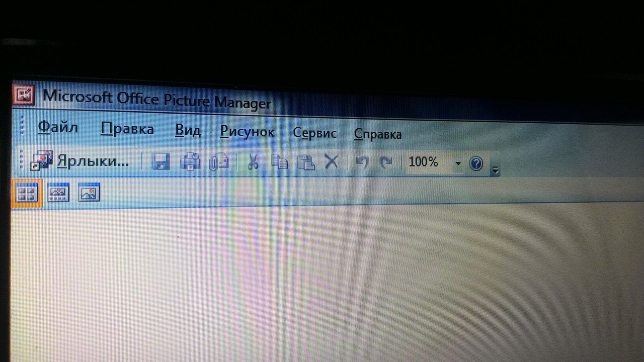Image resolution: width=644 pixels, height=362 pixels.
Task: Click the Paste clipboard icon
Action: click(x=306, y=162)
